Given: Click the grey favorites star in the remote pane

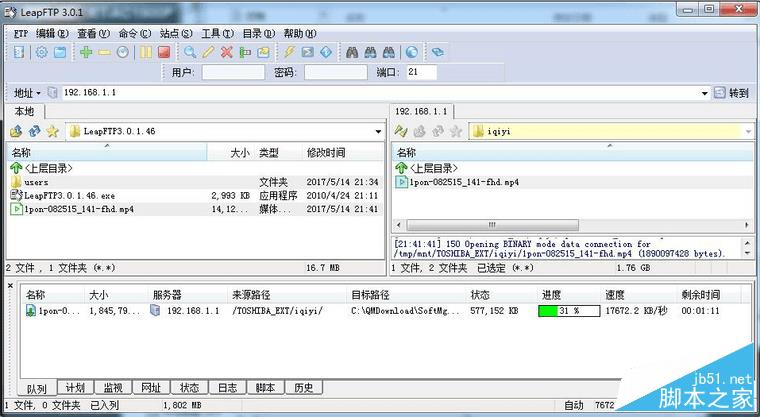Looking at the screenshot, I should click(456, 131).
